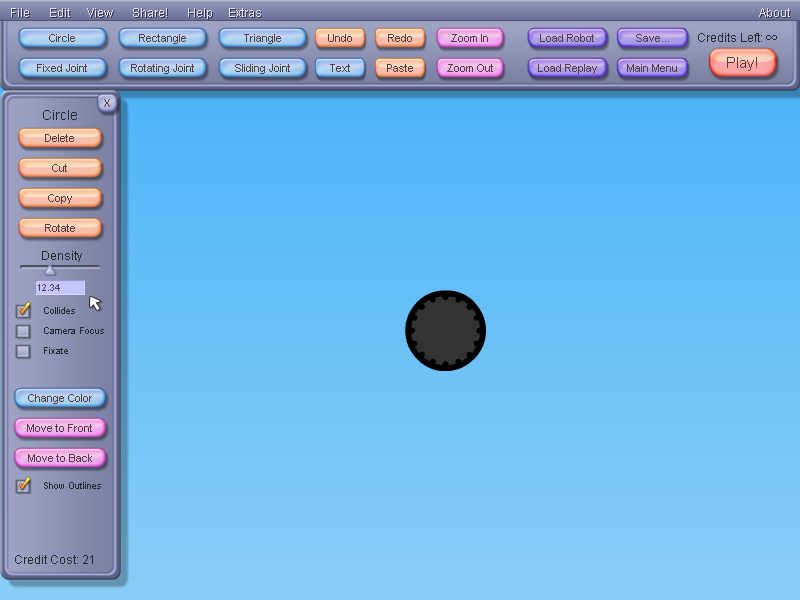The height and width of the screenshot is (600, 800).
Task: Toggle the Collides checkbox
Action: point(23,311)
